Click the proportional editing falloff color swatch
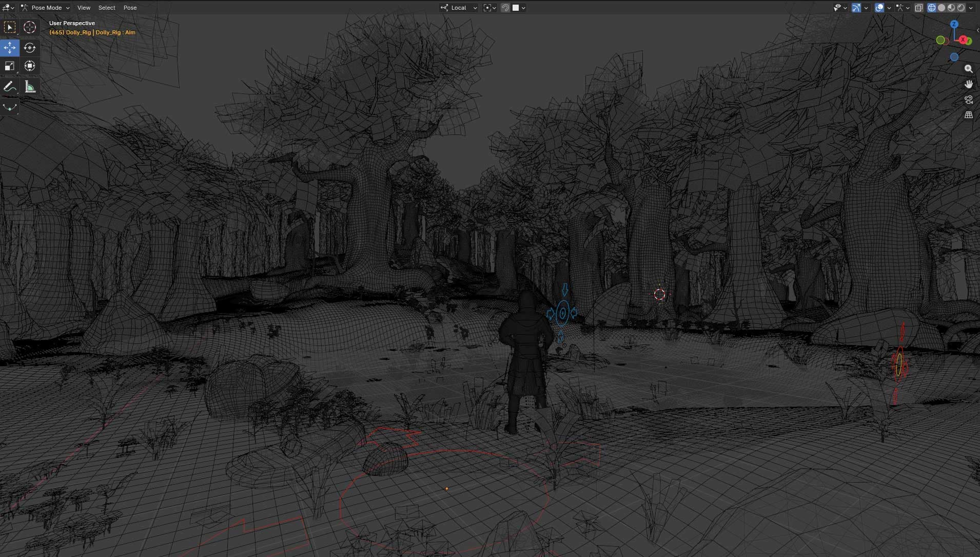 (x=516, y=7)
